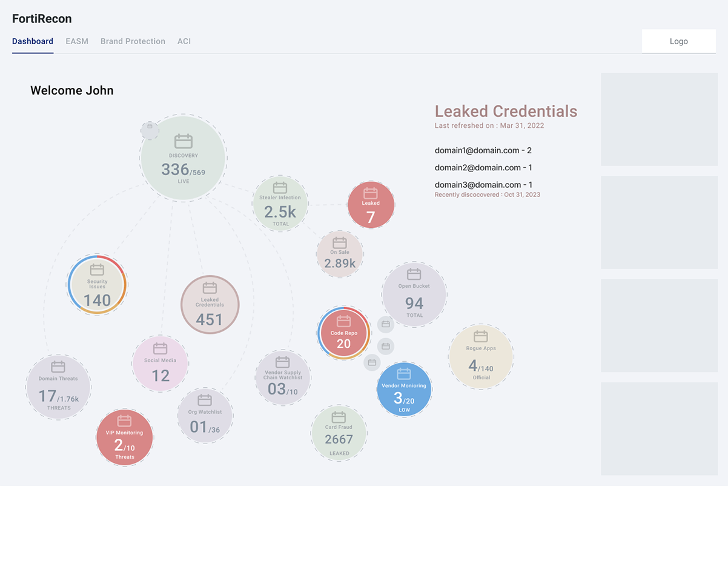The height and width of the screenshot is (572, 728).
Task: Click the icon in red Leaked bubble
Action: tap(371, 193)
